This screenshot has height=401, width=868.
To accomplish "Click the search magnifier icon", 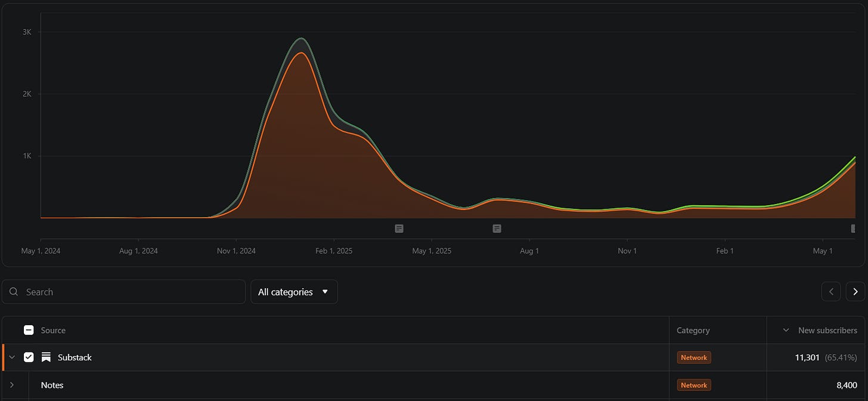I will point(14,292).
